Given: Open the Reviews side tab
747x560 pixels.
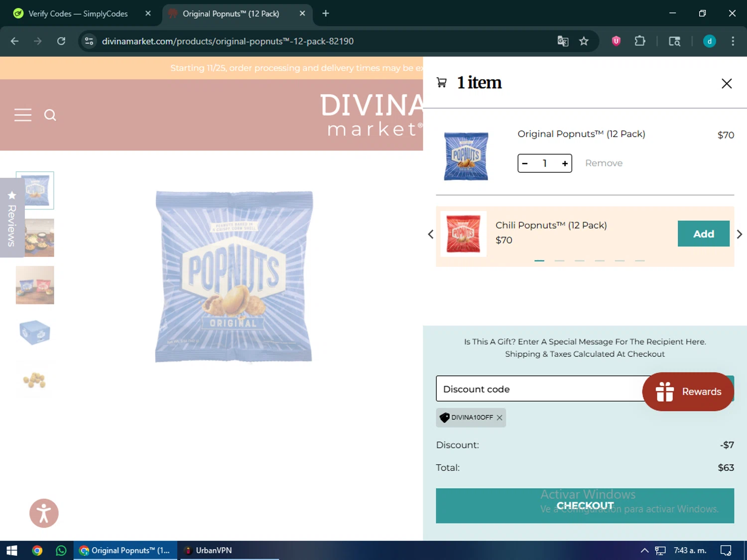Looking at the screenshot, I should pos(12,218).
